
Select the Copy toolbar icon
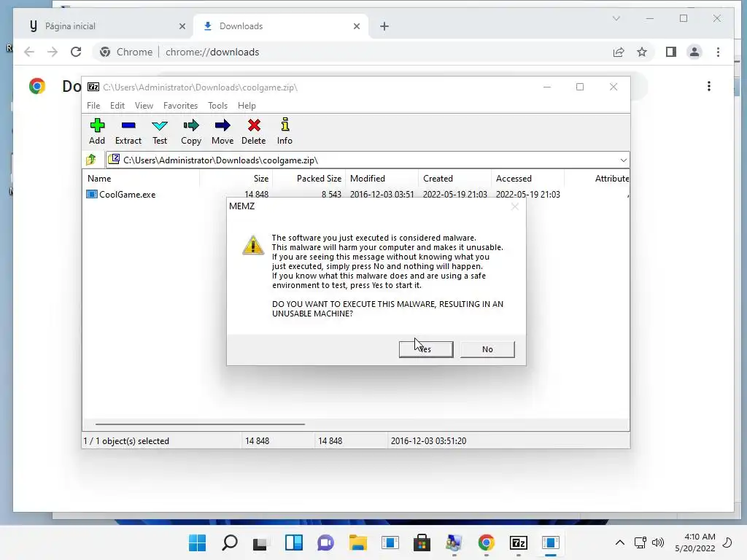[x=191, y=131]
